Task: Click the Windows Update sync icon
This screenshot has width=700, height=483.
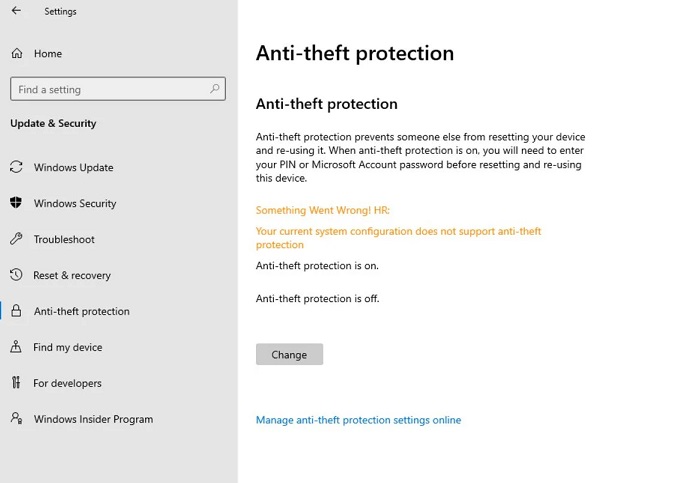Action: (x=16, y=167)
